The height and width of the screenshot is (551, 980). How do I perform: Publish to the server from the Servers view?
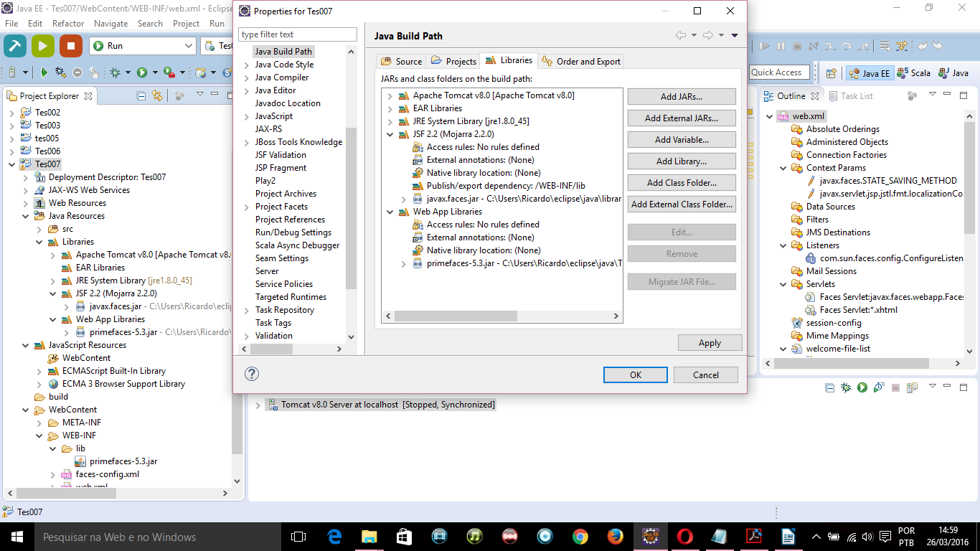tap(912, 387)
